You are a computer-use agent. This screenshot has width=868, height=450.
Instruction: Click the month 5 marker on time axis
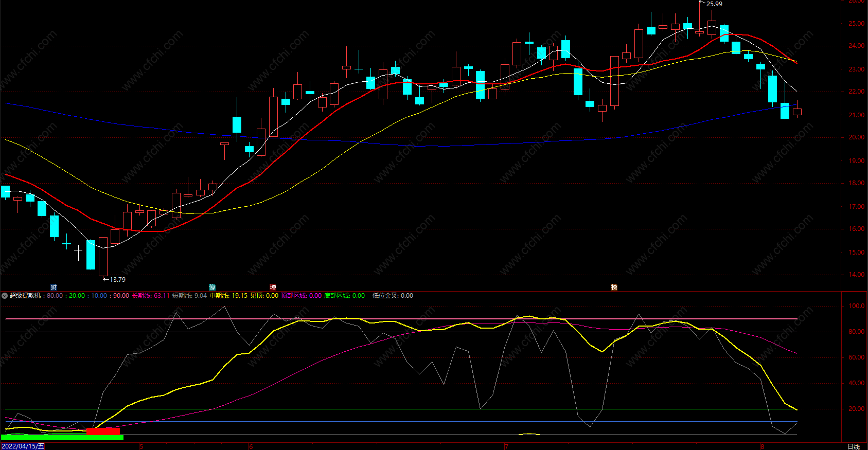coord(141,446)
